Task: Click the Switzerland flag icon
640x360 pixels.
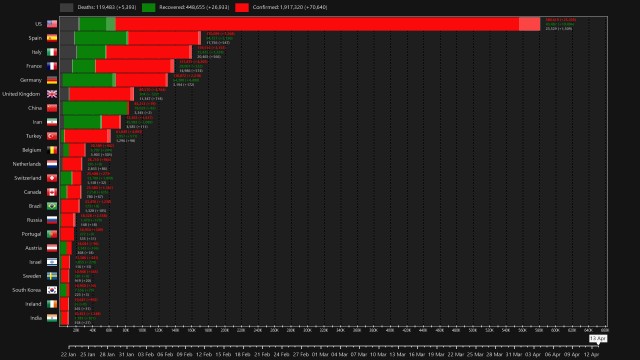Action: pyautogui.click(x=52, y=178)
